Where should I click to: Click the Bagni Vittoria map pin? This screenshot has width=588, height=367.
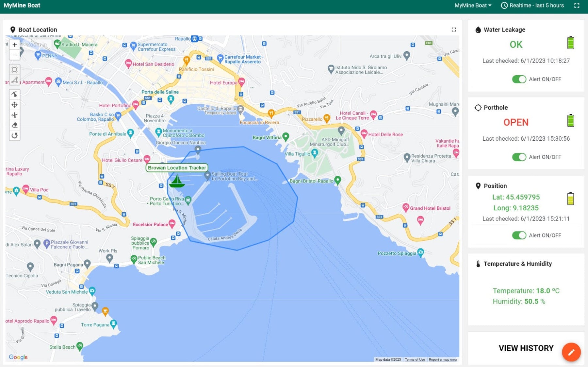[286, 137]
